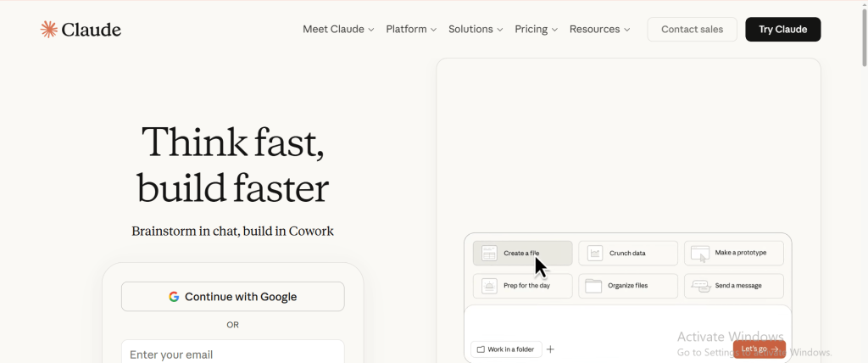Click Continue with Google button
The image size is (868, 363).
(x=232, y=297)
